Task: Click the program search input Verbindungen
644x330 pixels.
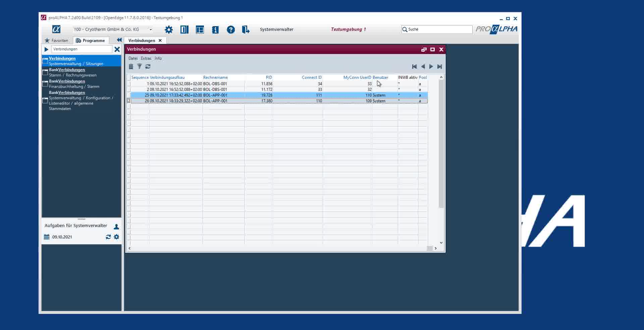Action: [82, 49]
